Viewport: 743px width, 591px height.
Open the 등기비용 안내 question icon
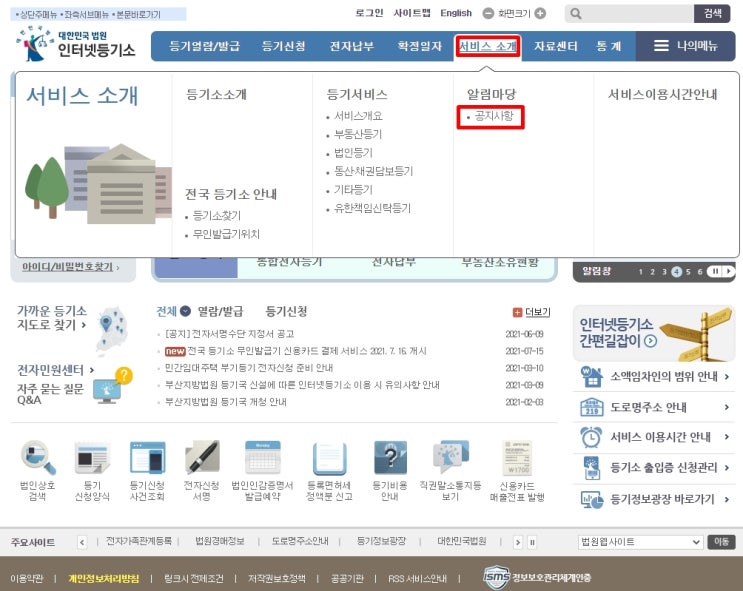[x=390, y=457]
